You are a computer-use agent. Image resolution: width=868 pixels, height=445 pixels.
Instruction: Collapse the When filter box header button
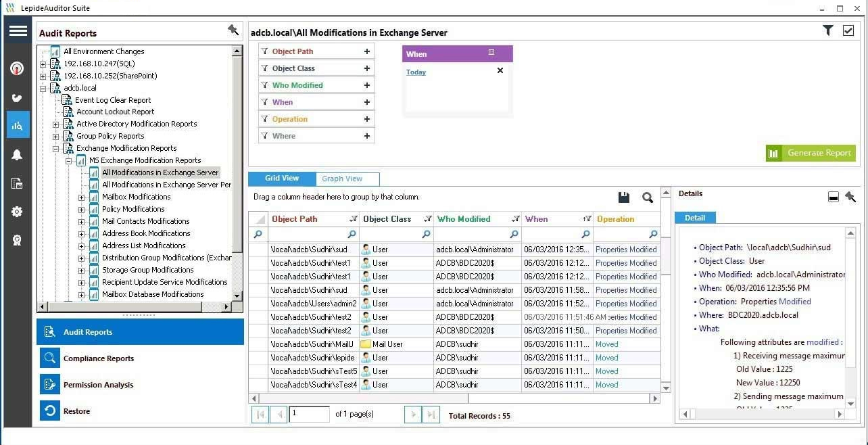[491, 52]
